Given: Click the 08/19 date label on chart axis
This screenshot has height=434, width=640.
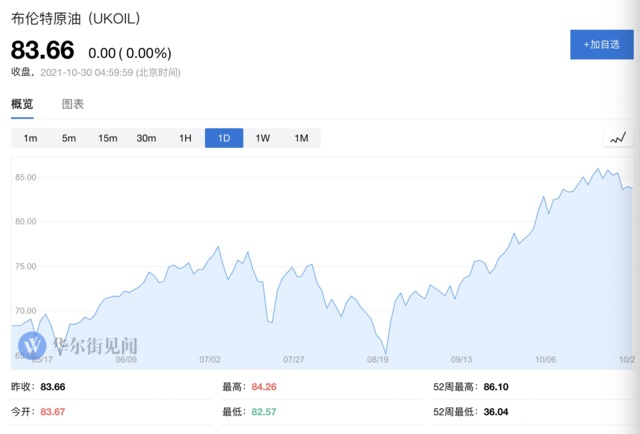Looking at the screenshot, I should tap(378, 358).
